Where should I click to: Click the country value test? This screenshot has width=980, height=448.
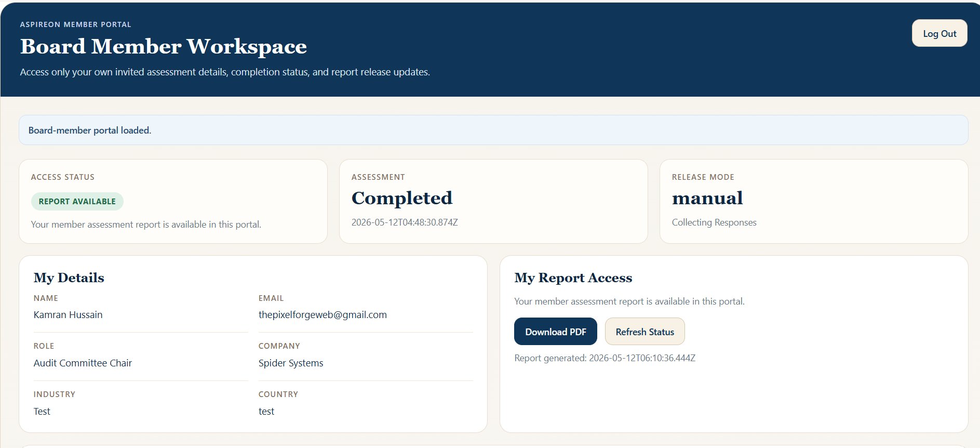click(266, 412)
